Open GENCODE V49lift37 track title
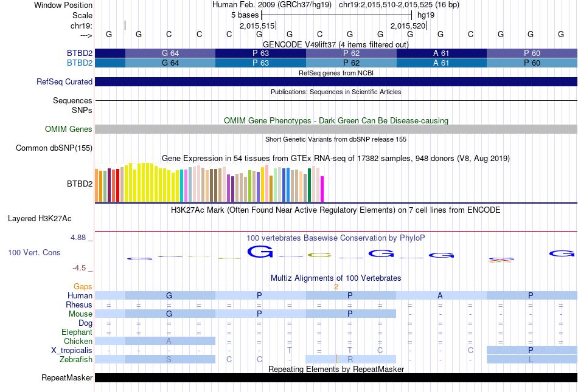This screenshot has width=578, height=392. [336, 44]
